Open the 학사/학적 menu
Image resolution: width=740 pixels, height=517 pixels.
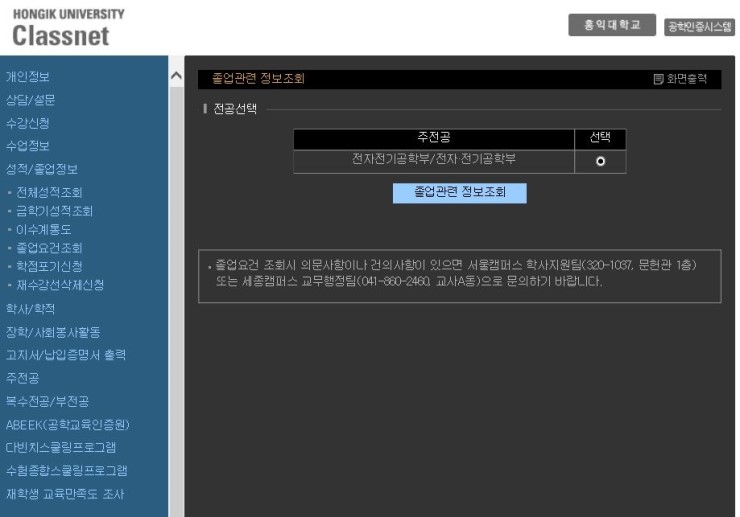(30, 309)
